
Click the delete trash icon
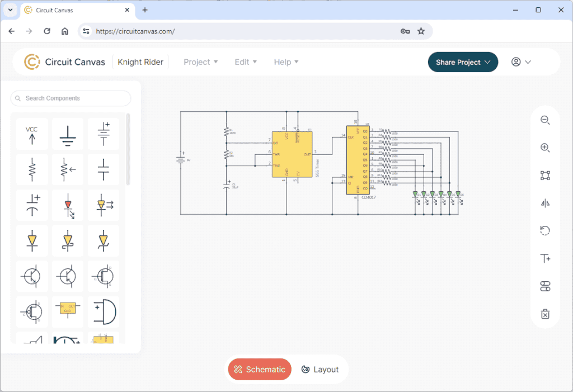(545, 314)
